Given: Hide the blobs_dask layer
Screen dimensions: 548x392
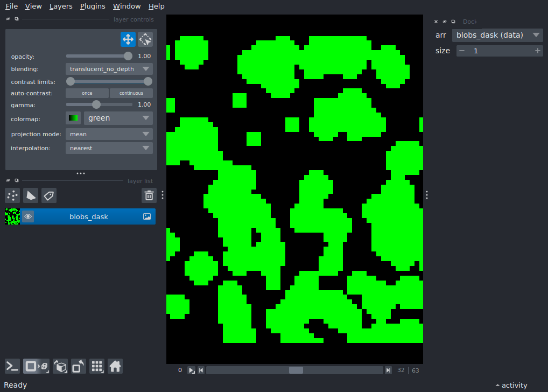Looking at the screenshot, I should [x=27, y=216].
